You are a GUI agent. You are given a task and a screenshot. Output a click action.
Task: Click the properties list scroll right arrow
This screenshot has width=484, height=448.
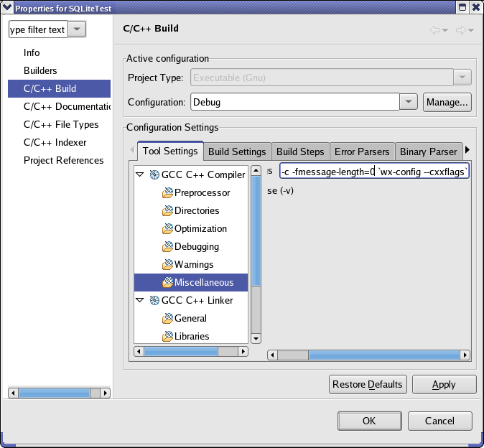tap(106, 393)
